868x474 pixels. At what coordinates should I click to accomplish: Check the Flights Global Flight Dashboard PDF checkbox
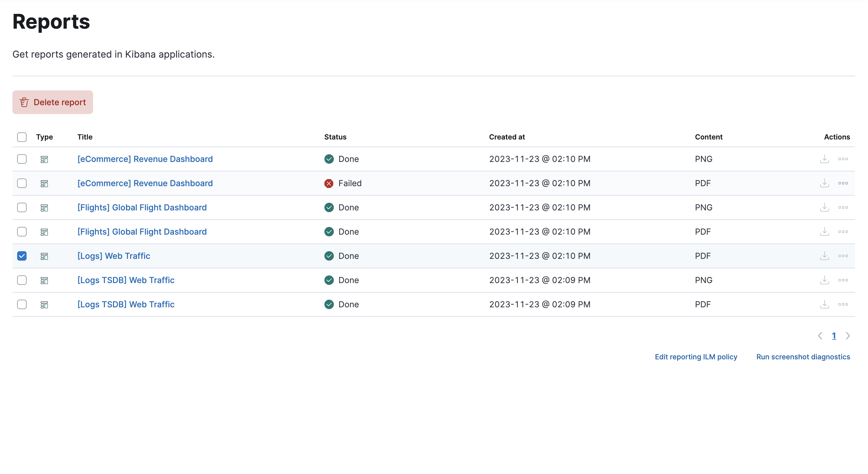[22, 232]
